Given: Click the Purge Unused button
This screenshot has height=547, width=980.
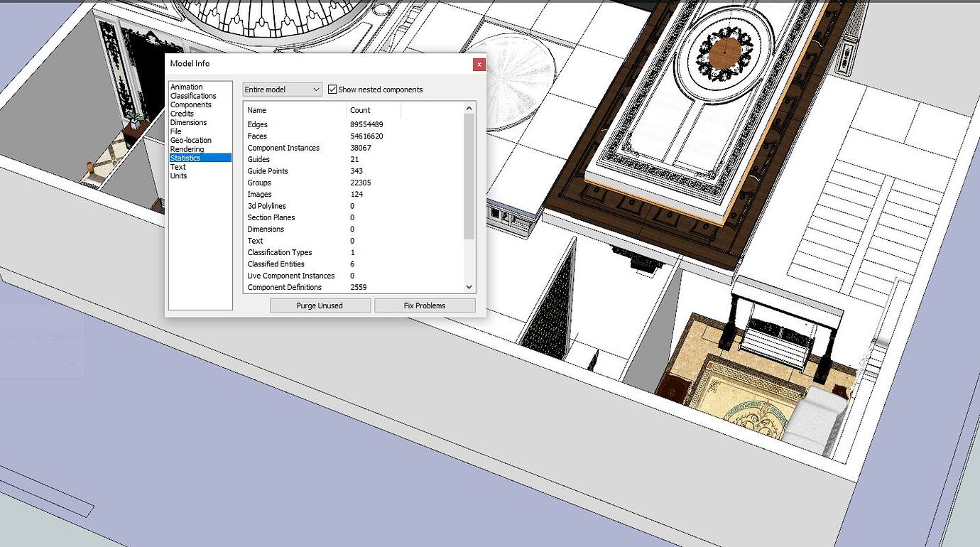Looking at the screenshot, I should pyautogui.click(x=320, y=305).
